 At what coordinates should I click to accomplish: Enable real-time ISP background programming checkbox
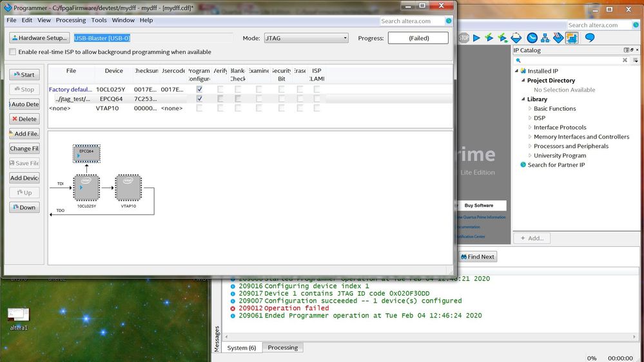(13, 52)
